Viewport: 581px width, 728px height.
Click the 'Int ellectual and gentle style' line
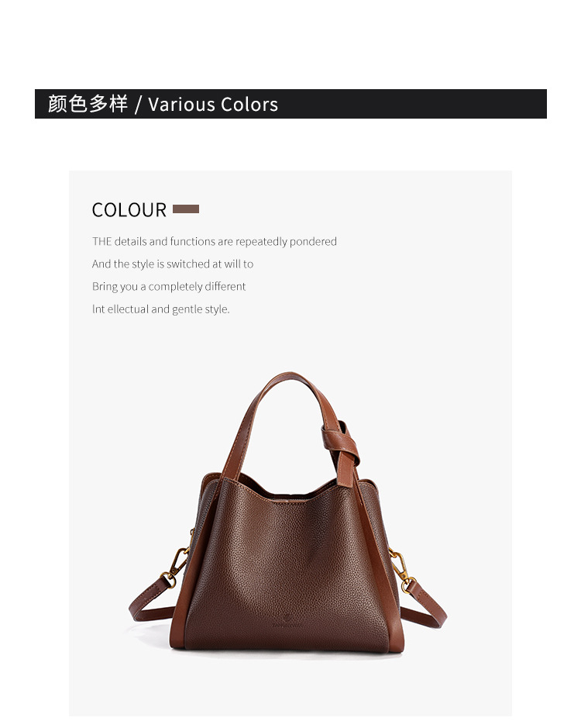click(160, 309)
